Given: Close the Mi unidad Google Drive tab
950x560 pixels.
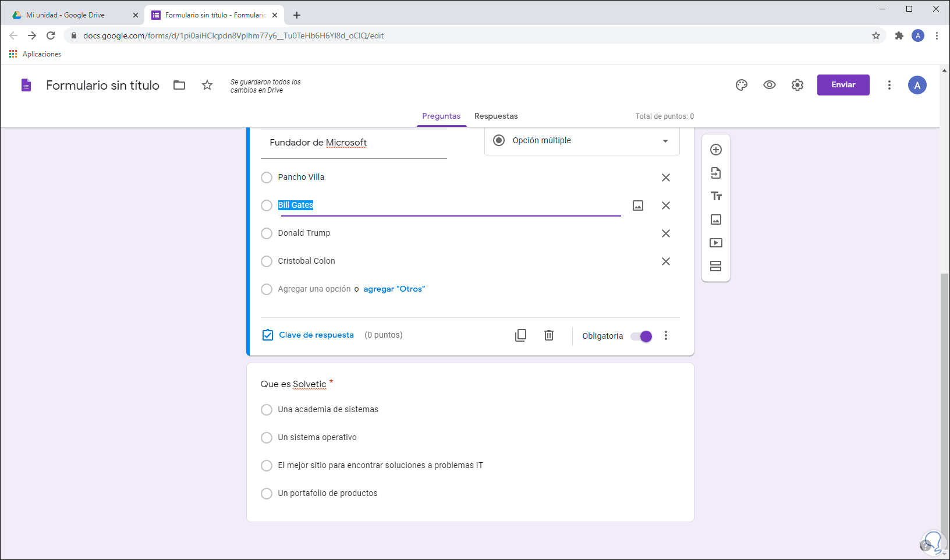Looking at the screenshot, I should pyautogui.click(x=136, y=15).
